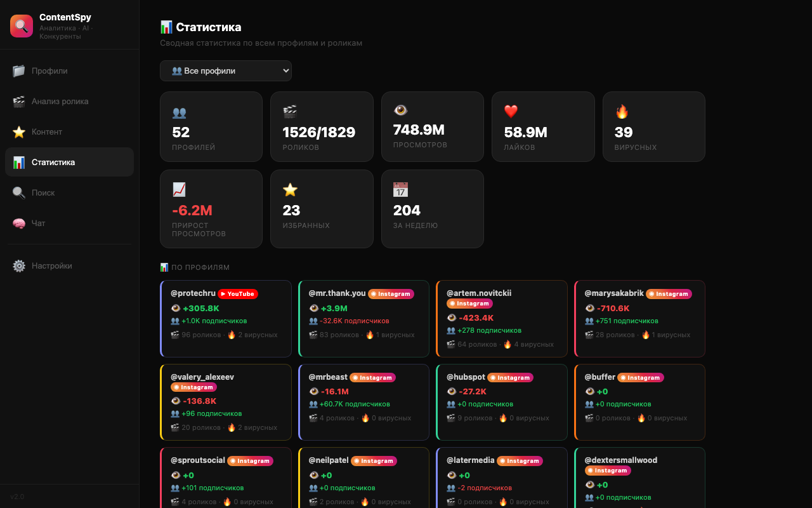This screenshot has height=508, width=812.
Task: Open the Все профили dropdown
Action: click(x=226, y=71)
